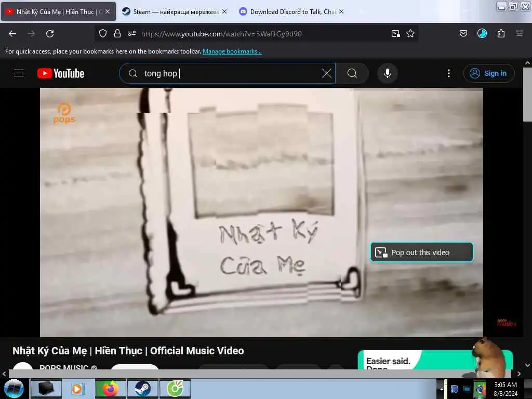532x399 pixels.
Task: Click Pop out this video button
Action: [422, 252]
